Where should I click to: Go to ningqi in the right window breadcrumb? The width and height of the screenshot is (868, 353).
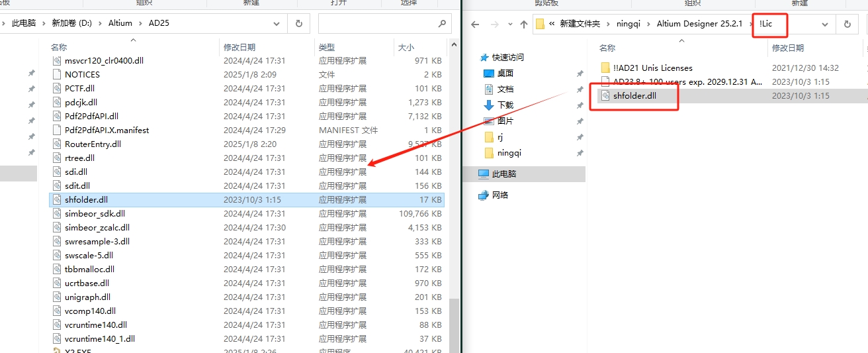[629, 24]
